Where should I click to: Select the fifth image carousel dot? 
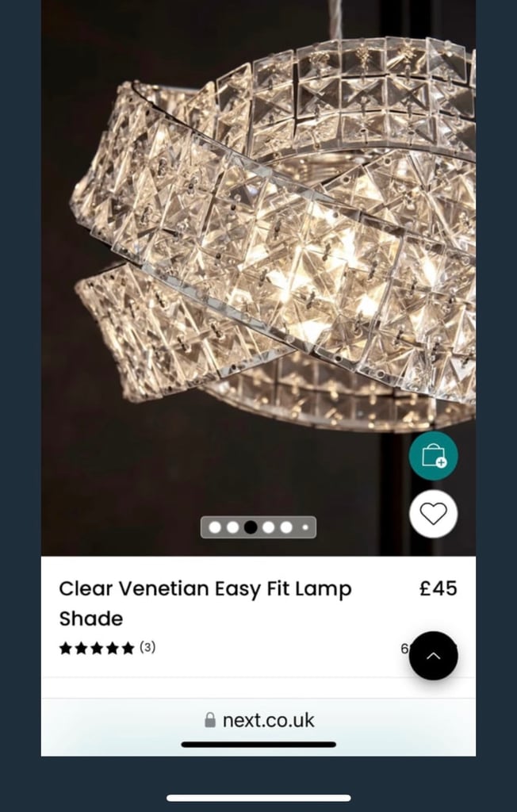(286, 527)
